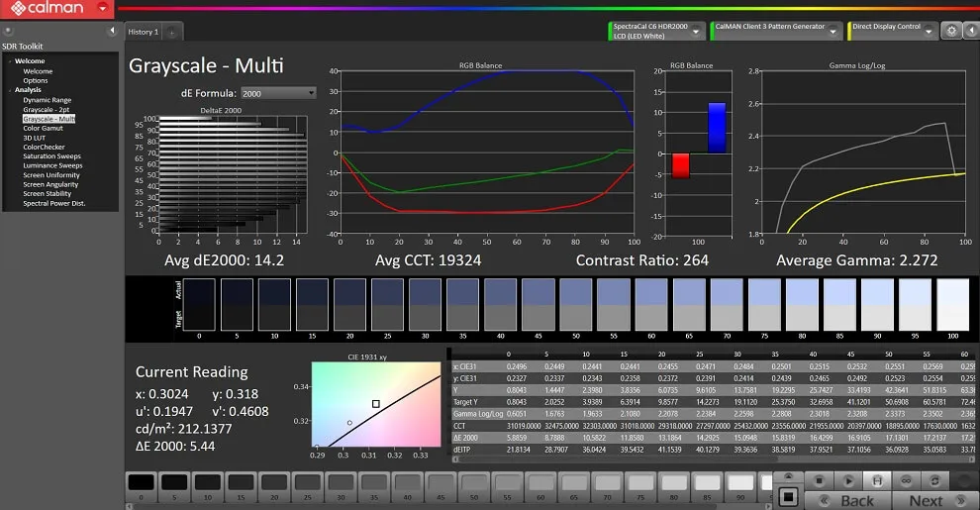Switch to the History 1 tab

pos(143,33)
